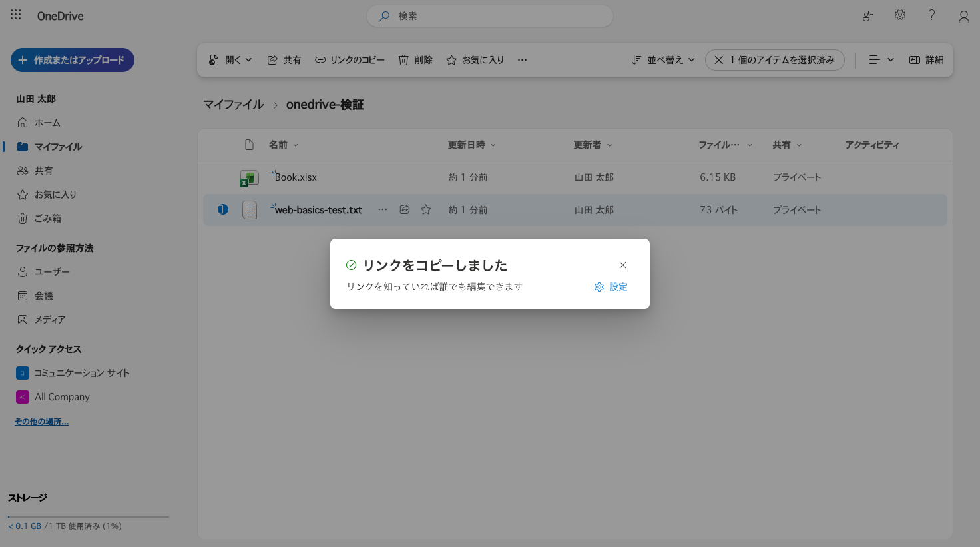Image resolution: width=980 pixels, height=547 pixels.
Task: Click 6.15 KB size cell
Action: (718, 177)
